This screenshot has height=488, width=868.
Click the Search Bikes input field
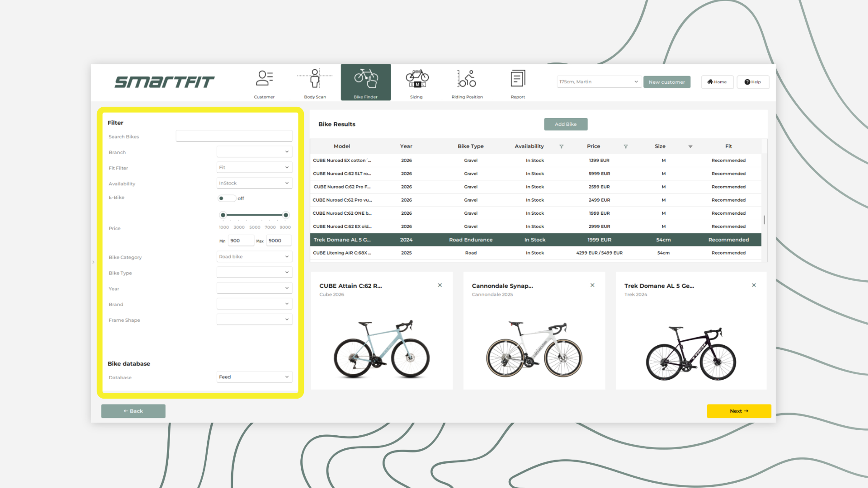point(234,136)
